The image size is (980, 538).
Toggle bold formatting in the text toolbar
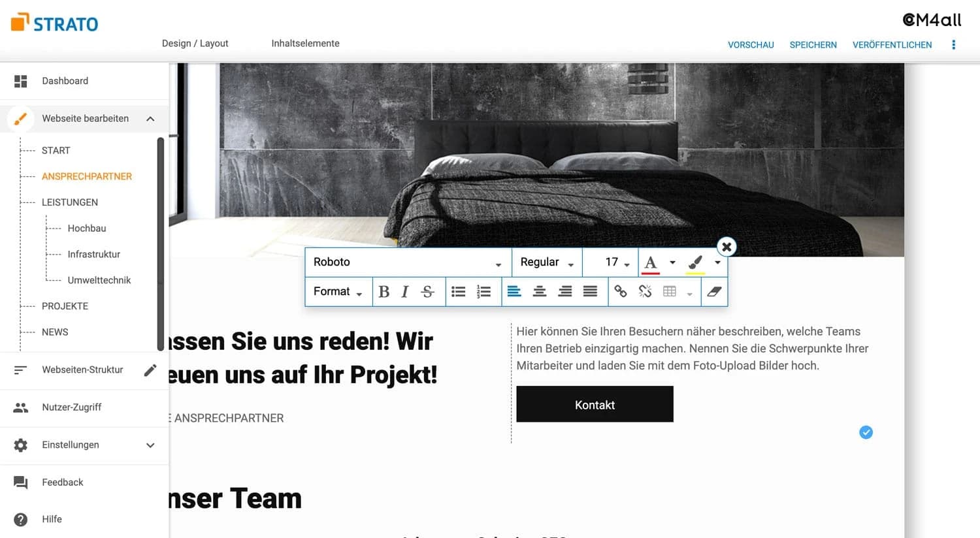point(384,291)
